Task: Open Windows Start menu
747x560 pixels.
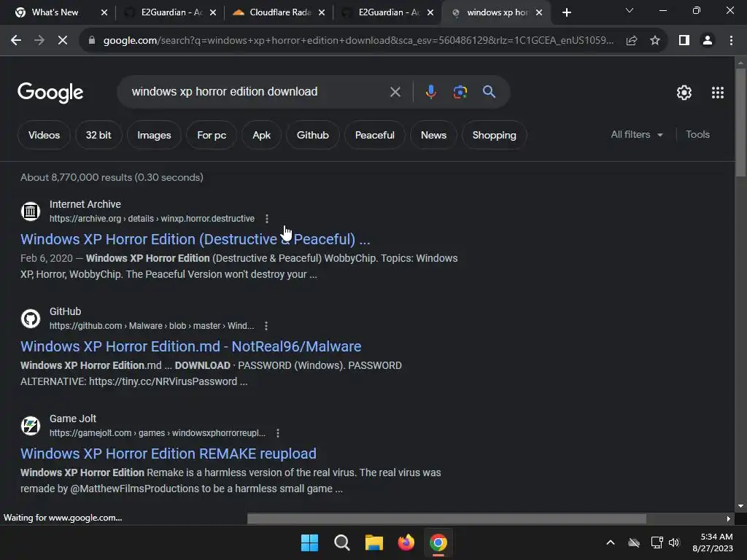Action: tap(309, 542)
